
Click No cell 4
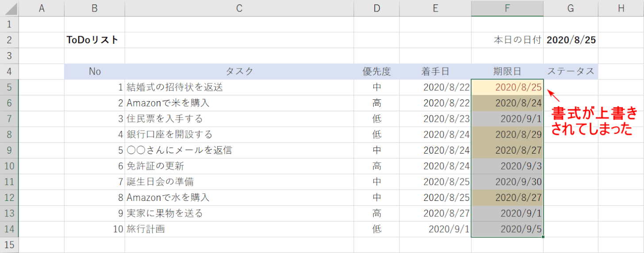pyautogui.click(x=95, y=135)
